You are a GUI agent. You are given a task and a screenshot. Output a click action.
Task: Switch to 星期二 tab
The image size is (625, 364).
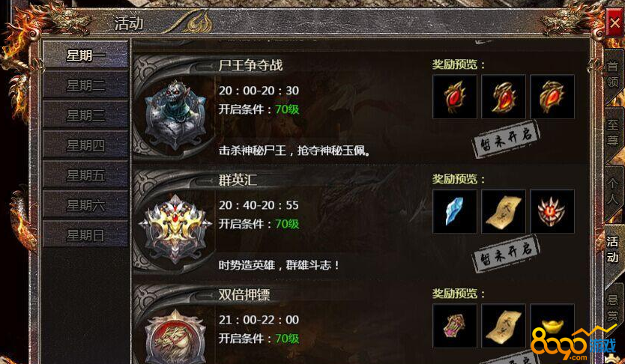[85, 85]
